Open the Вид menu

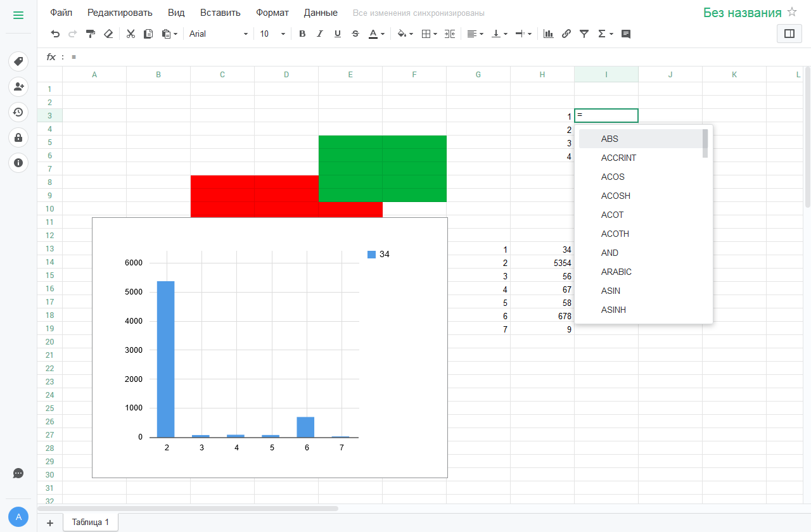coord(176,13)
